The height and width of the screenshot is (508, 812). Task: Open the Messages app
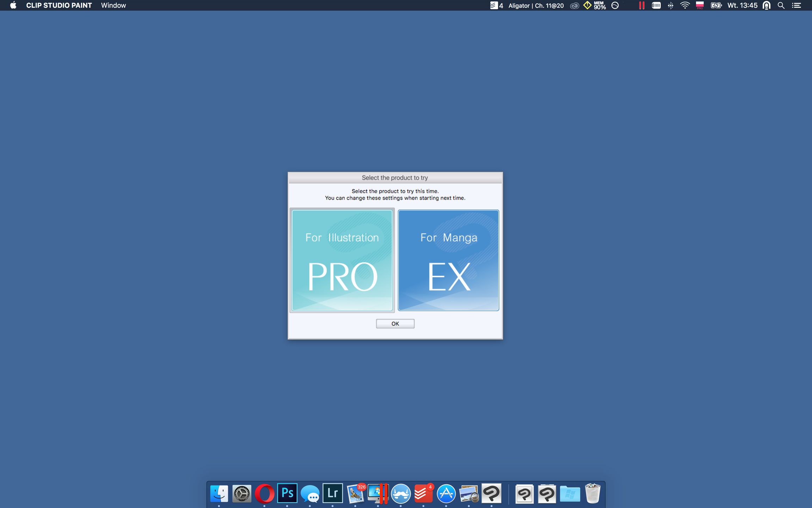pyautogui.click(x=309, y=493)
